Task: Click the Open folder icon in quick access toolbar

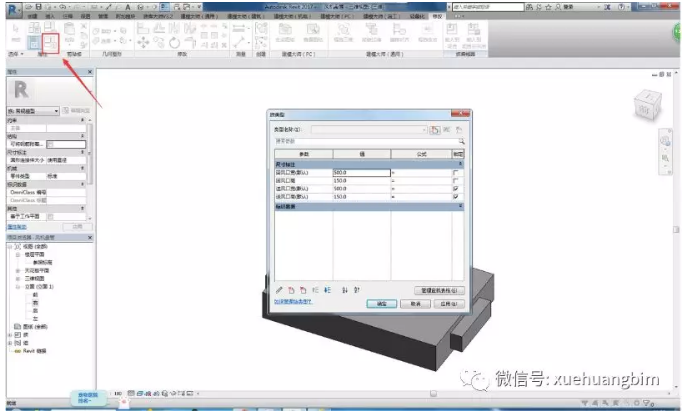Action: pos(29,7)
